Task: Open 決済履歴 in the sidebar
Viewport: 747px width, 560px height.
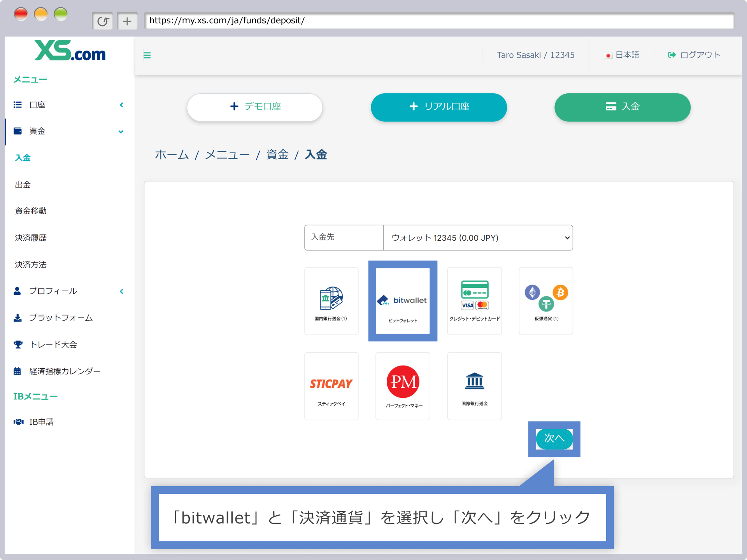Action: [x=31, y=238]
